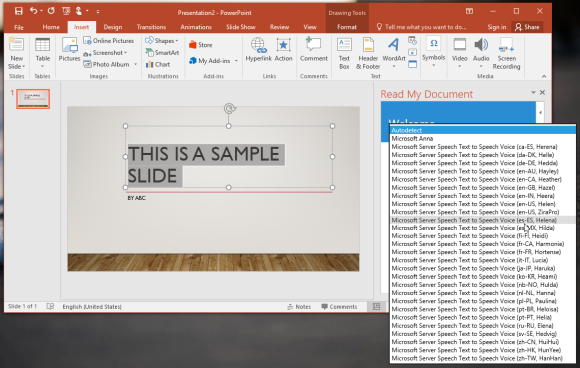The height and width of the screenshot is (368, 580).
Task: Insert a Text Box
Action: point(344,54)
